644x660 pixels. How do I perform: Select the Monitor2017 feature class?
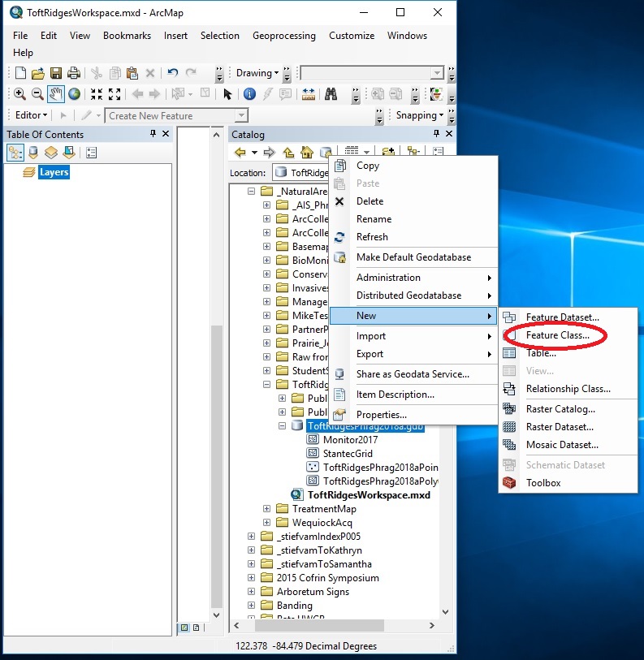pyautogui.click(x=350, y=440)
